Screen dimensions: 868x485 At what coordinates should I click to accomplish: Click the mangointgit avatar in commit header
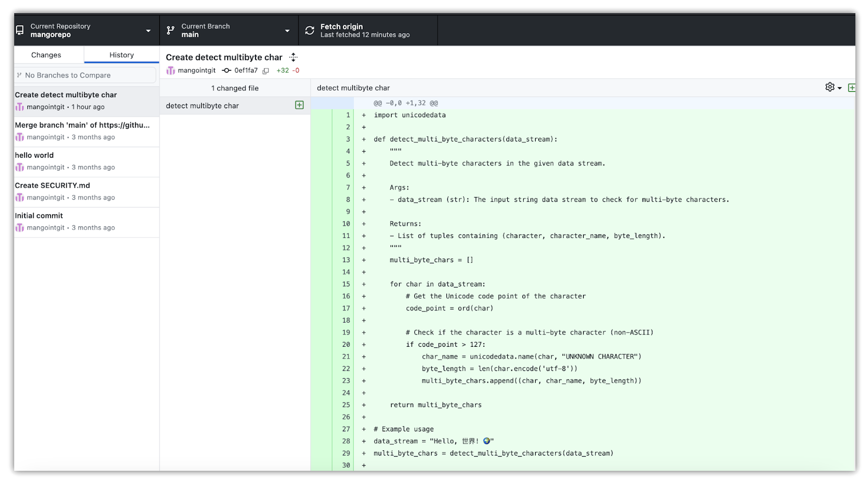point(170,70)
